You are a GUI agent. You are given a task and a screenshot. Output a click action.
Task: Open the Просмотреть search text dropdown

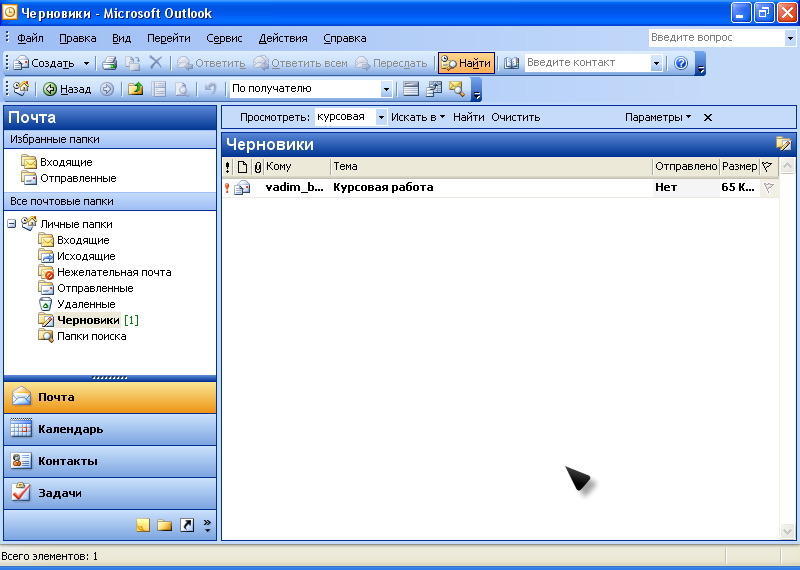pos(381,117)
